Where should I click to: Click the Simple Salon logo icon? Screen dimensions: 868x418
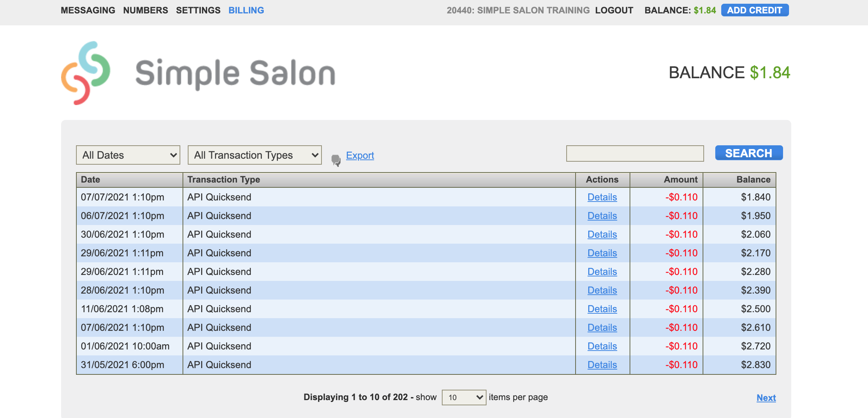pos(86,73)
